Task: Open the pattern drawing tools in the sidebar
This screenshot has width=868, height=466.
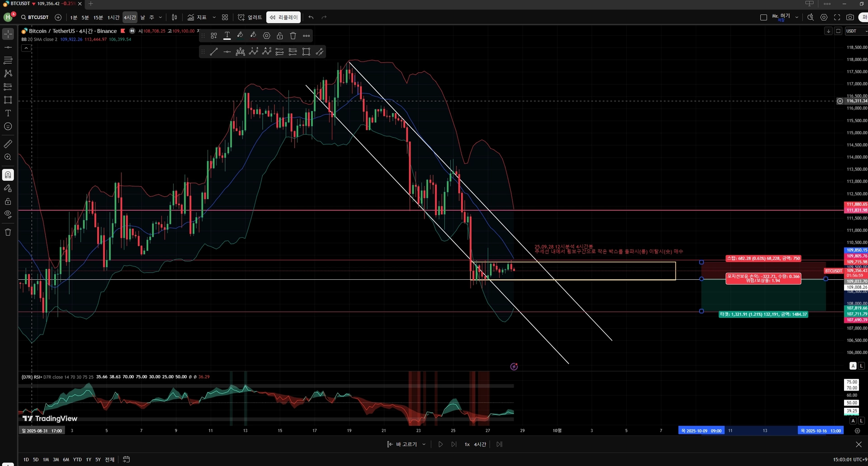Action: (x=8, y=73)
